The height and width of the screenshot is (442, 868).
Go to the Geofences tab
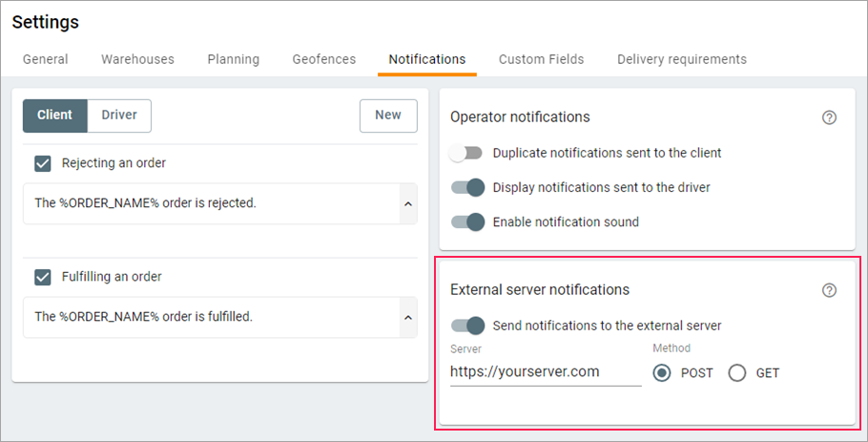pyautogui.click(x=323, y=59)
